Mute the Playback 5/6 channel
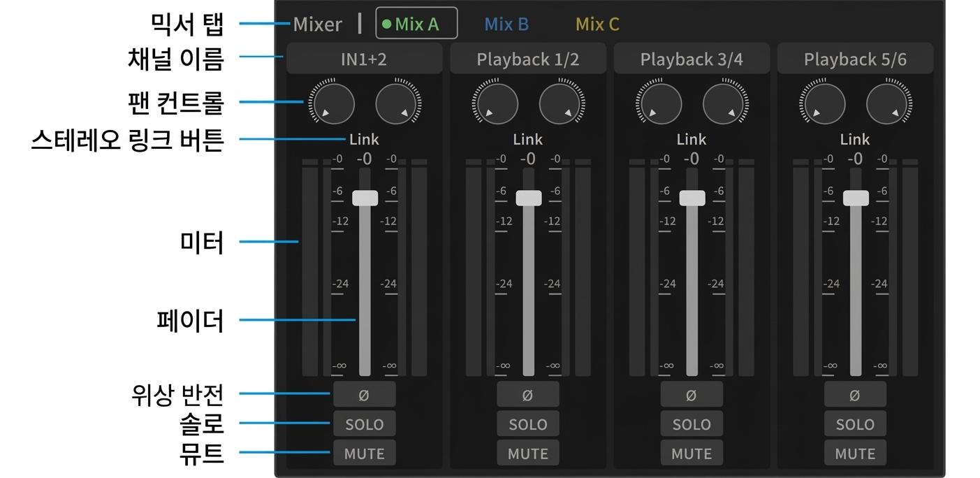 [x=854, y=454]
